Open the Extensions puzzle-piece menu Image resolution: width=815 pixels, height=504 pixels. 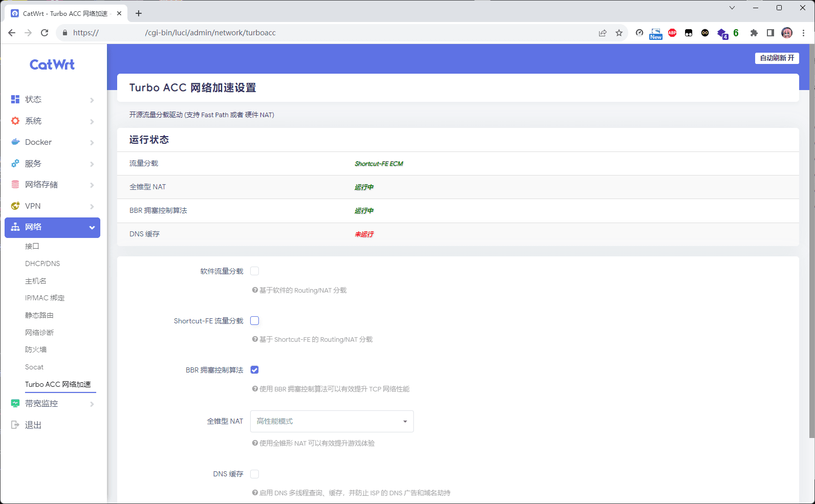coord(754,33)
